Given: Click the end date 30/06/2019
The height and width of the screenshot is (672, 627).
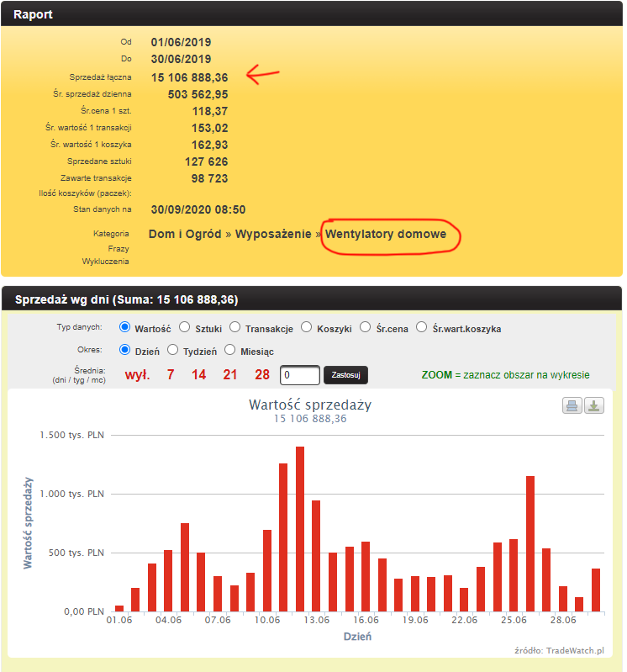Looking at the screenshot, I should [x=182, y=59].
